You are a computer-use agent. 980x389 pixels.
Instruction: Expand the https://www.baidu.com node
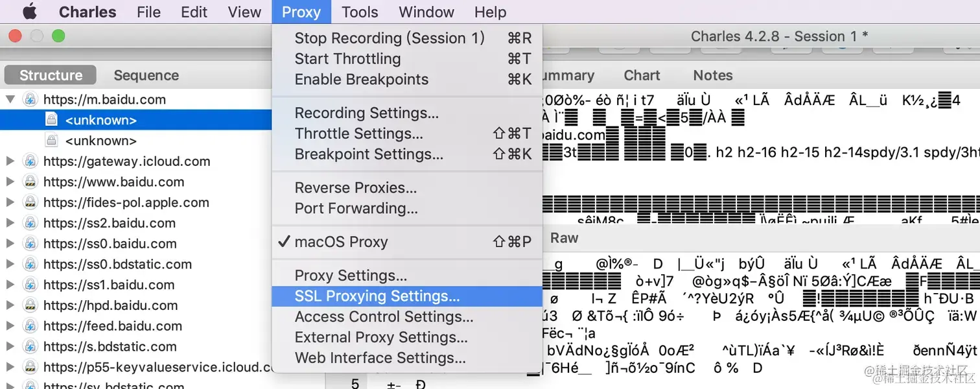tap(10, 182)
